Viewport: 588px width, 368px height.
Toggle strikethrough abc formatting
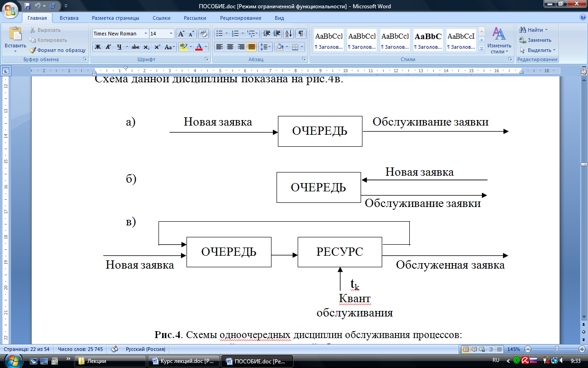pos(135,47)
